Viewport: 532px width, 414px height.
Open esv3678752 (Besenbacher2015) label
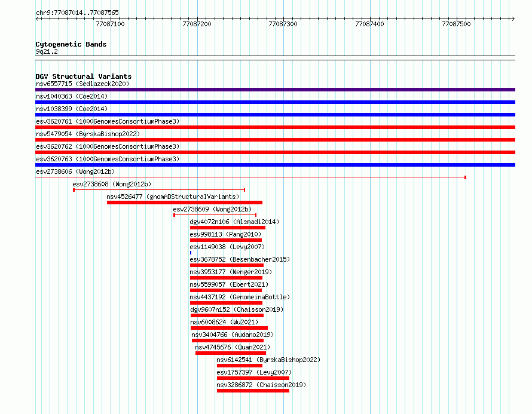(x=240, y=259)
